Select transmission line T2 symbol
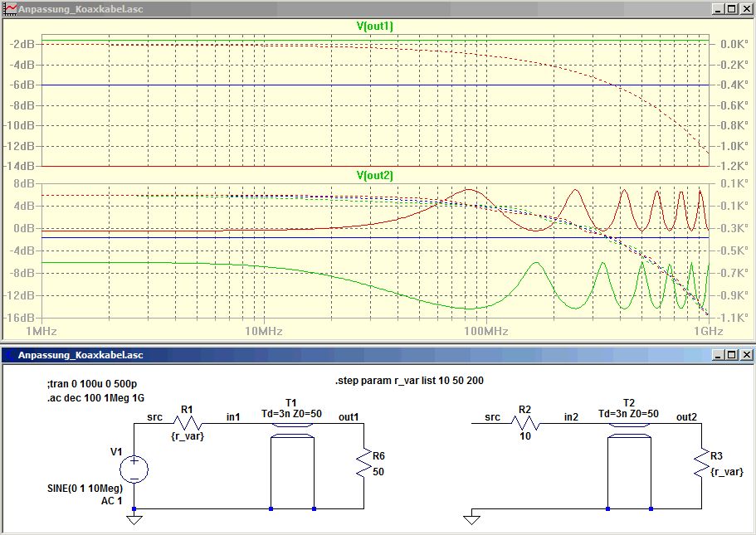The height and width of the screenshot is (535, 756). pos(629,430)
